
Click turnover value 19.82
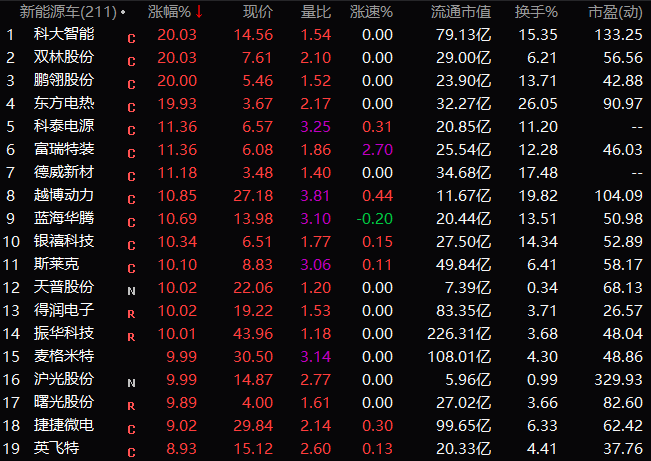(538, 196)
